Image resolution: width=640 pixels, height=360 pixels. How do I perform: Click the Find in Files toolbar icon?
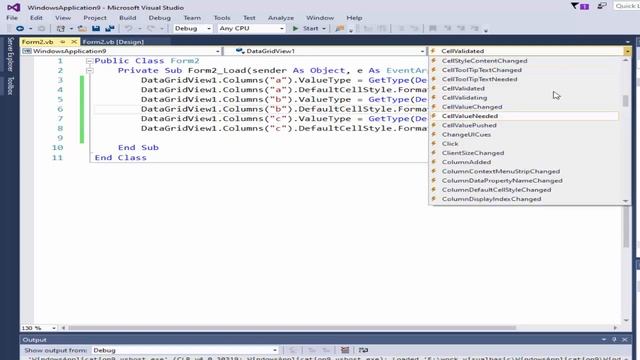click(340, 29)
